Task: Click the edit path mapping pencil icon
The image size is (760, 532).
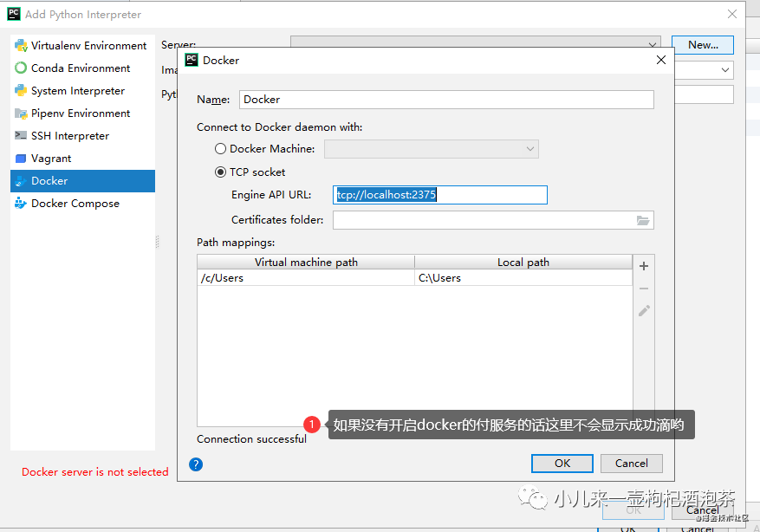Action: tap(644, 310)
